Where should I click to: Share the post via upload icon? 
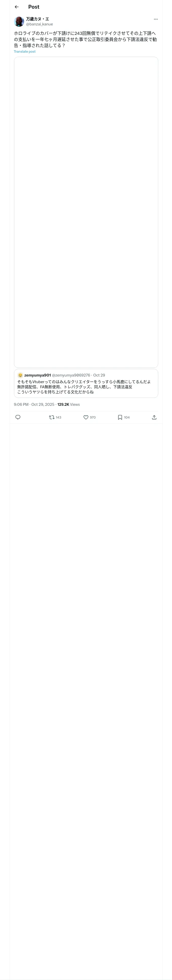tap(154, 417)
